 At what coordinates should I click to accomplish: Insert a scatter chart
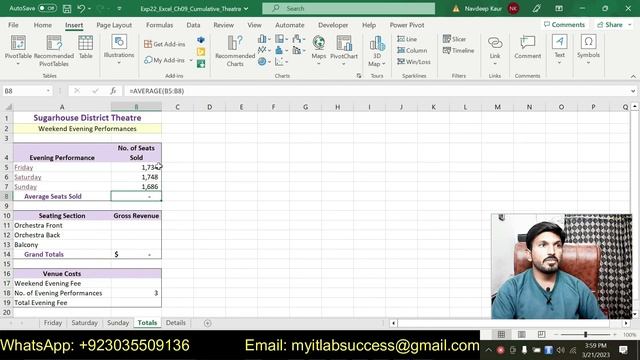tap(281, 61)
